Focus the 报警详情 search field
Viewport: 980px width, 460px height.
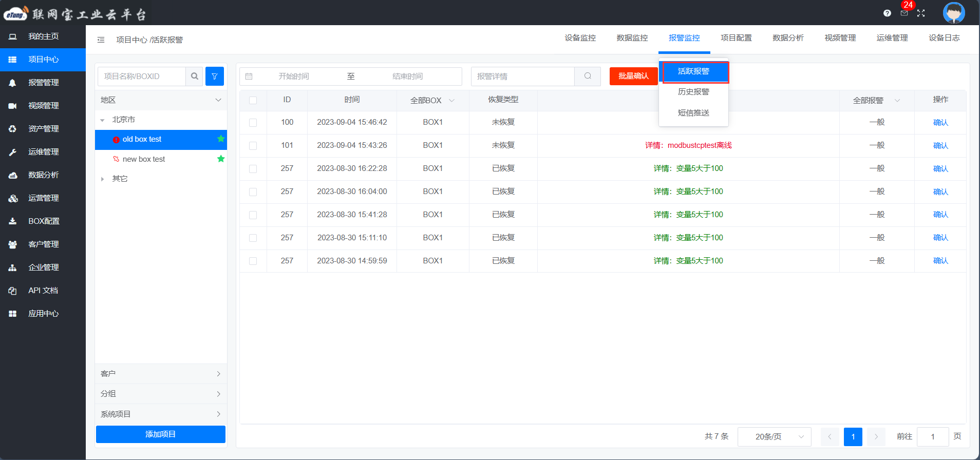pos(523,76)
